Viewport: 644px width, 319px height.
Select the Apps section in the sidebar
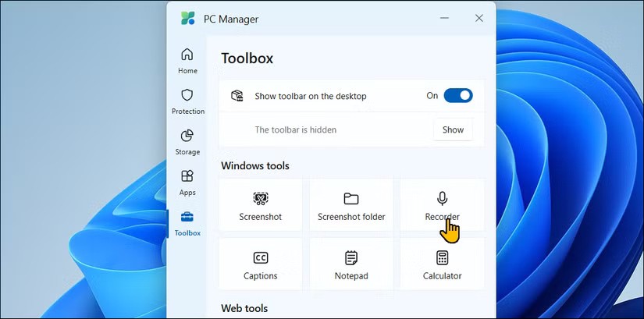coord(187,183)
